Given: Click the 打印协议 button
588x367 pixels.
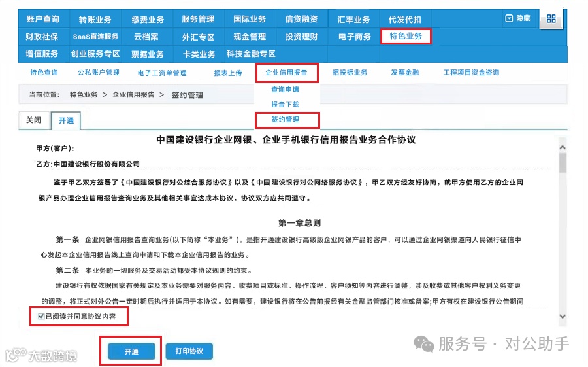Looking at the screenshot, I should (x=189, y=351).
